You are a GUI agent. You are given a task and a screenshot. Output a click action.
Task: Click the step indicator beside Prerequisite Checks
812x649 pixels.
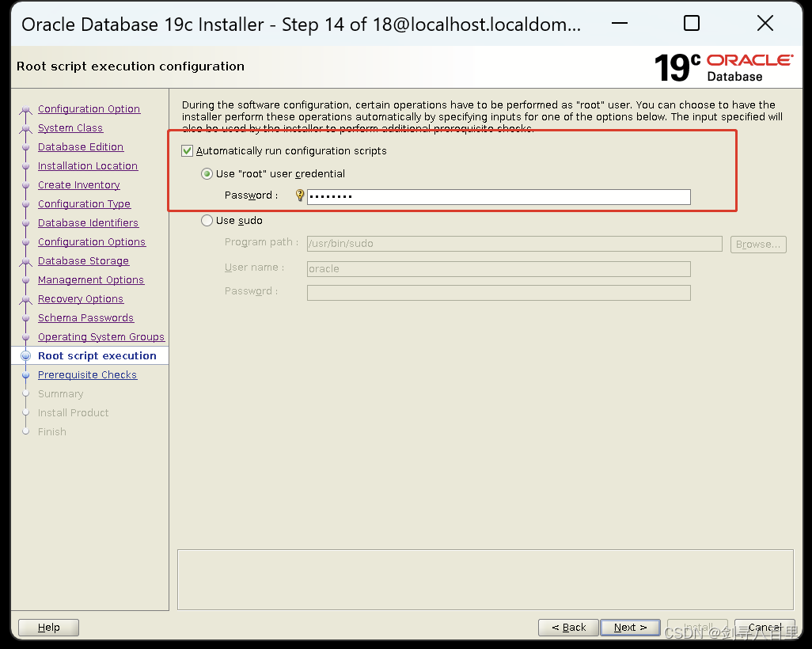(x=27, y=374)
